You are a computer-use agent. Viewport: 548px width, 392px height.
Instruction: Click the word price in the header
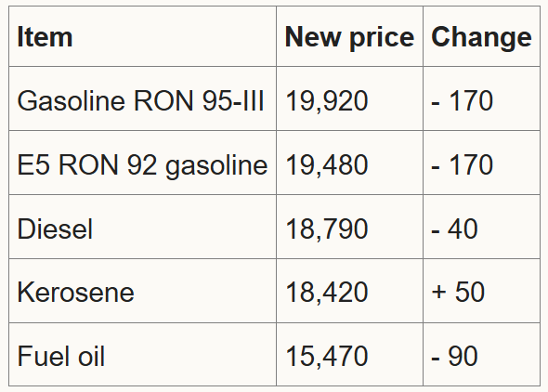point(382,38)
